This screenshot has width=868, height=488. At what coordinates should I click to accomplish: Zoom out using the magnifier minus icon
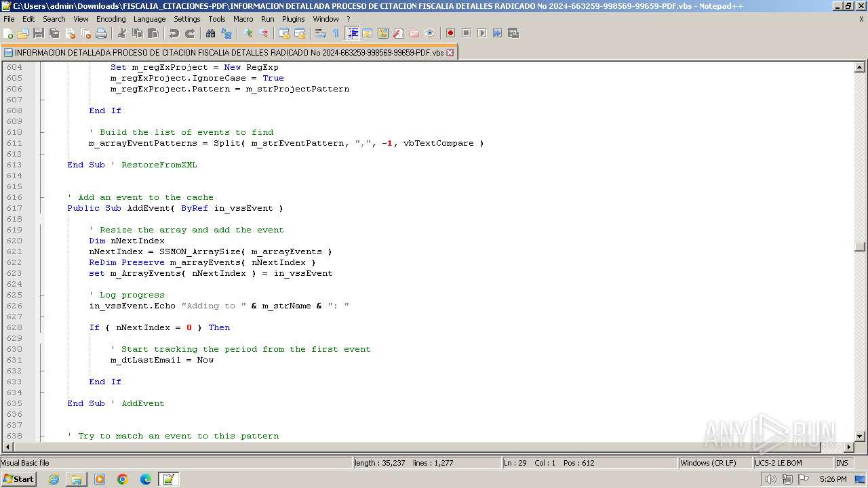[x=263, y=33]
